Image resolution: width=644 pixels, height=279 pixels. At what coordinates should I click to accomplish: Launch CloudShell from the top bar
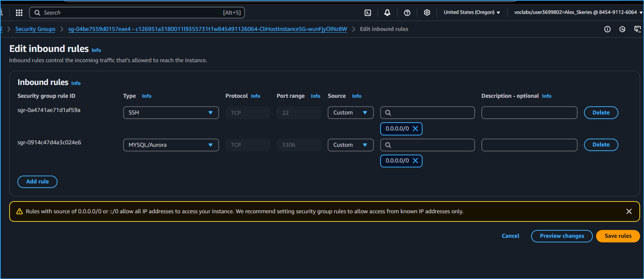pyautogui.click(x=368, y=13)
